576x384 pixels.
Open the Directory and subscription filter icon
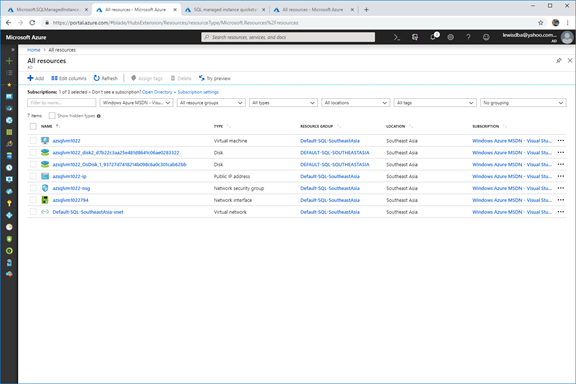click(415, 37)
